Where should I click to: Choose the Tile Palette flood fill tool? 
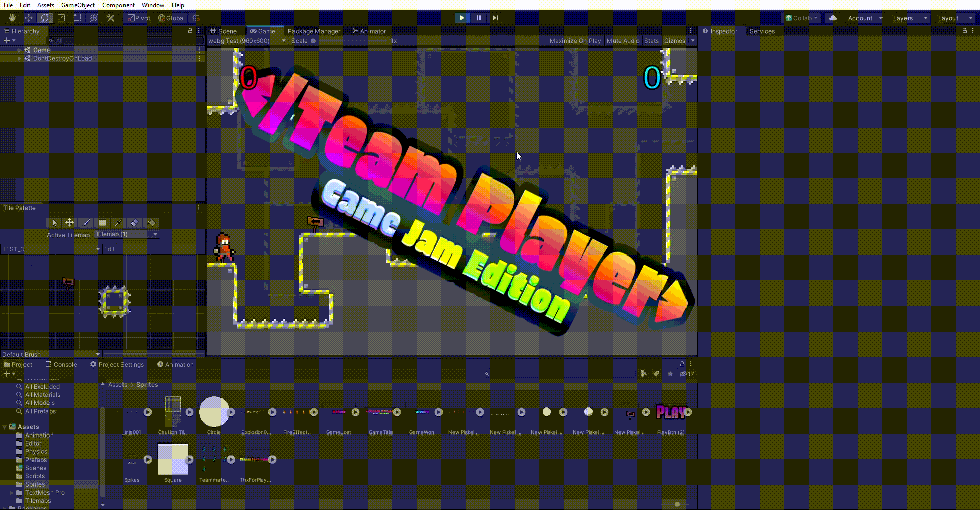(x=151, y=223)
